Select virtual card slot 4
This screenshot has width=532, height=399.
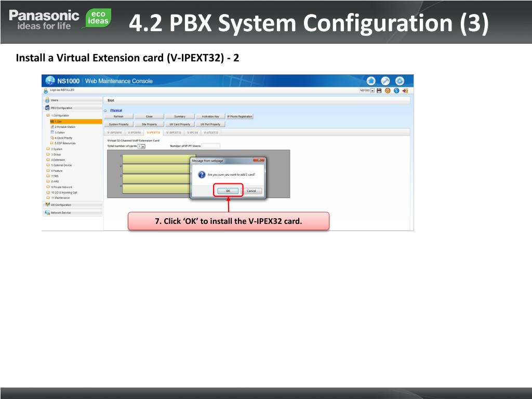[156, 189]
